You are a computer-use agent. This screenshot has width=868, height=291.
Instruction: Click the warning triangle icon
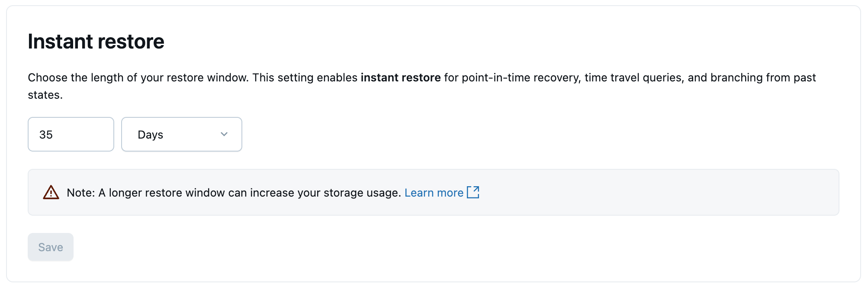click(x=51, y=192)
